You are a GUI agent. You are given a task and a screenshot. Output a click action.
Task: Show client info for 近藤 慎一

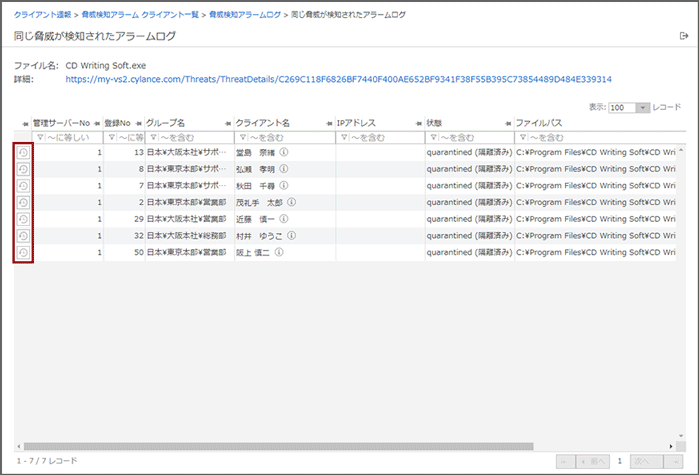(x=284, y=219)
